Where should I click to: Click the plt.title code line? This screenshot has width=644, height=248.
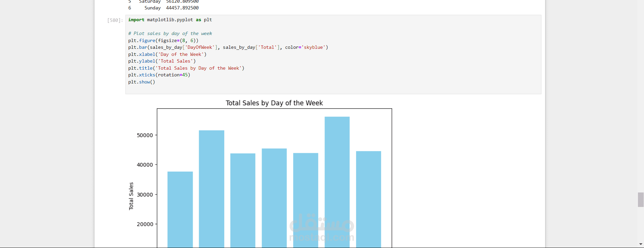[x=186, y=68]
